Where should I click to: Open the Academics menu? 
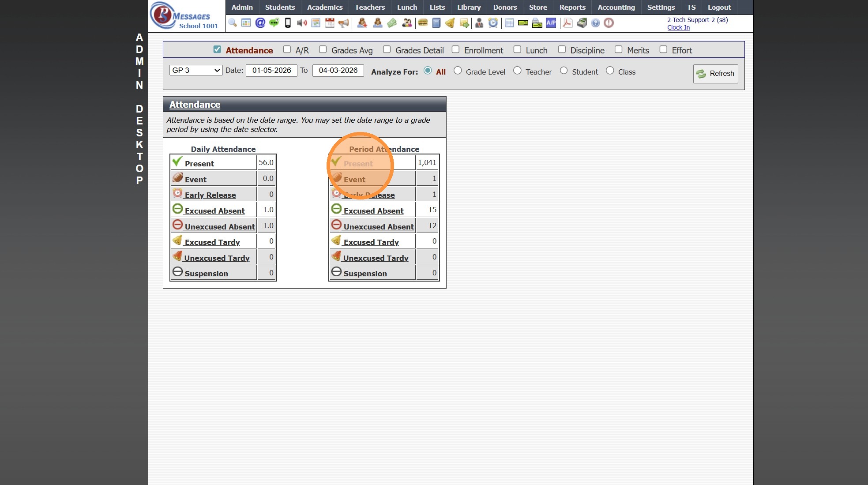324,7
